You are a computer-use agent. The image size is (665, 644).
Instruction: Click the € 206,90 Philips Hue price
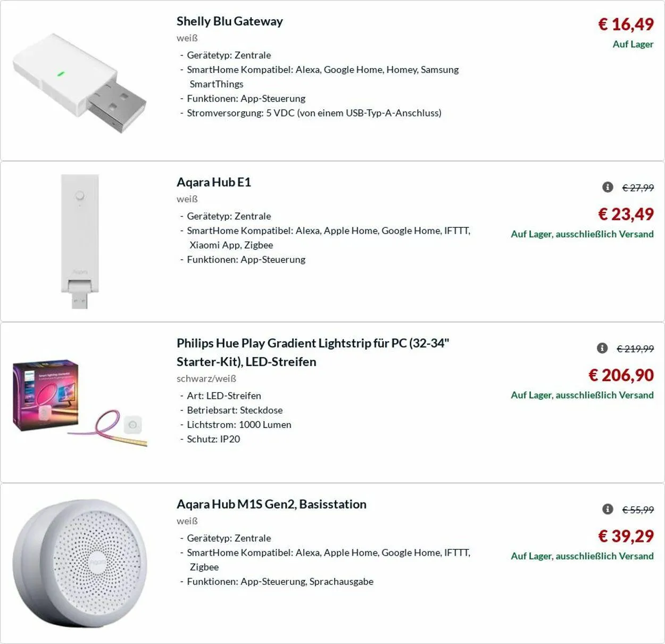click(621, 375)
